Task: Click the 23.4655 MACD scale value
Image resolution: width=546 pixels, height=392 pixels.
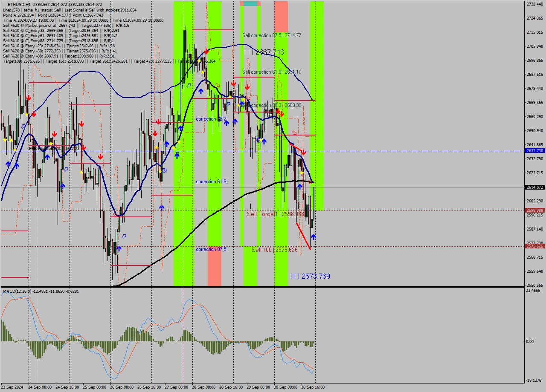Action: (533, 290)
